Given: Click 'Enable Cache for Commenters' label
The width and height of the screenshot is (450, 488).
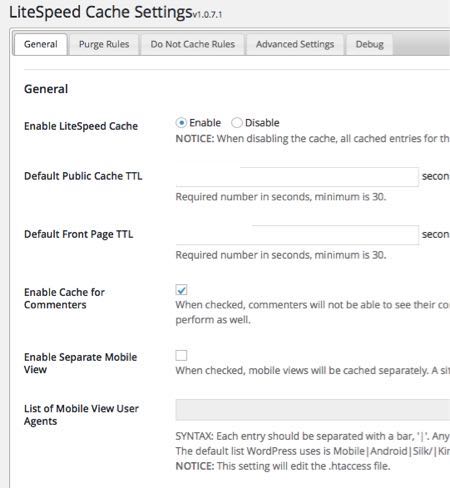Looking at the screenshot, I should pyautogui.click(x=64, y=298).
